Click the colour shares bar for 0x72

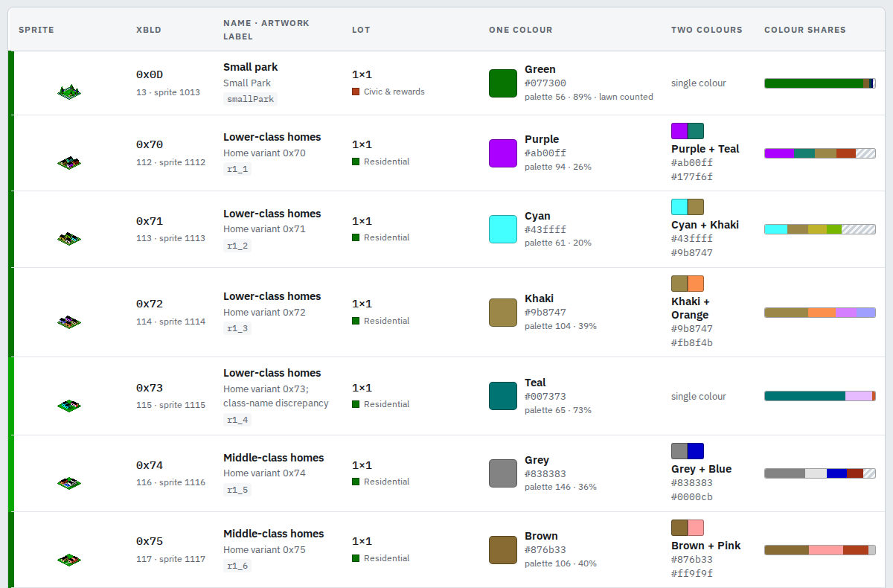[820, 313]
